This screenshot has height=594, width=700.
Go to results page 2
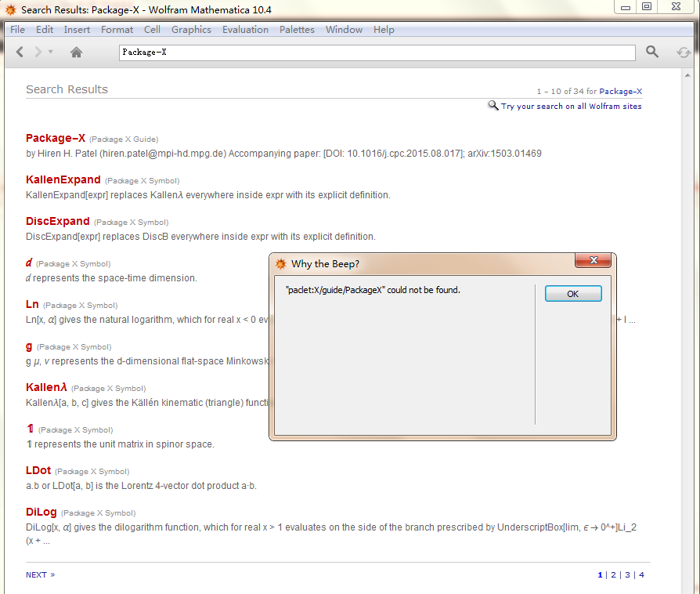pos(613,574)
